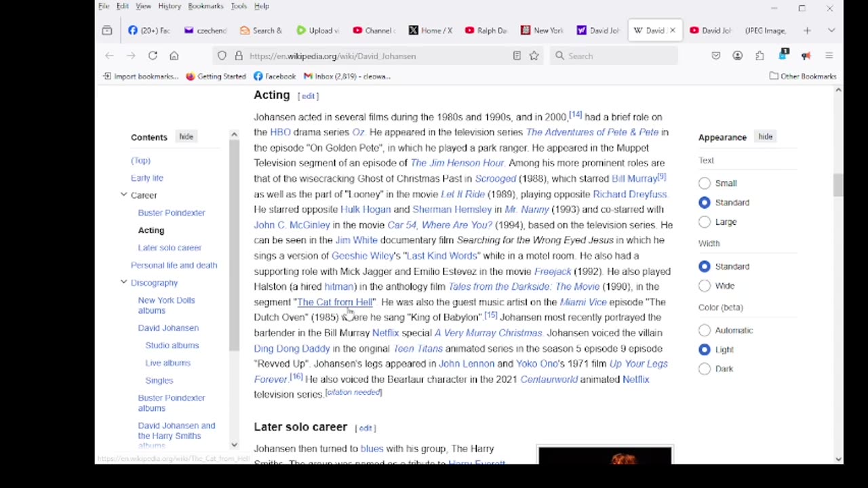Switch to the Home / X tab
This screenshot has width=868, height=488.
430,30
